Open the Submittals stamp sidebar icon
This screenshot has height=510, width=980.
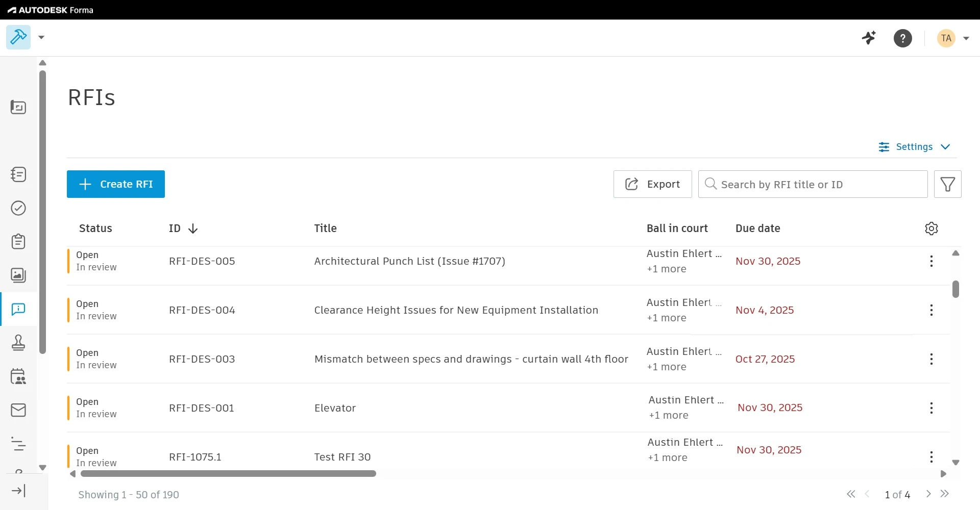(18, 343)
